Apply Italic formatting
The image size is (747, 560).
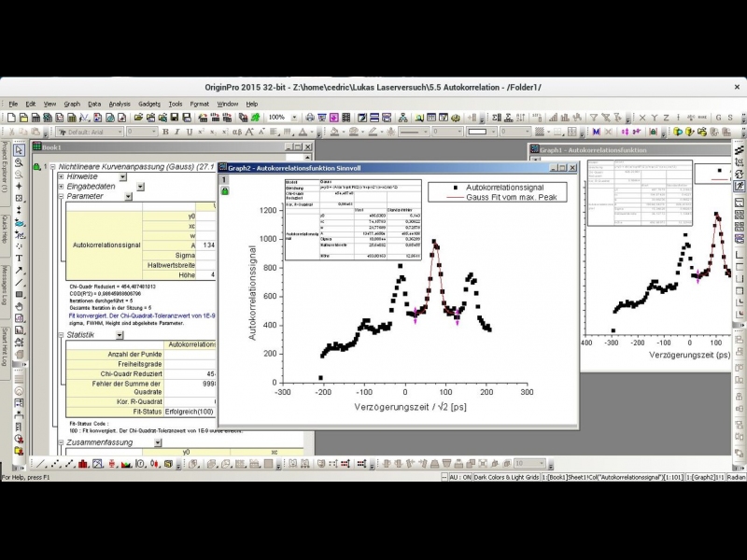click(177, 132)
